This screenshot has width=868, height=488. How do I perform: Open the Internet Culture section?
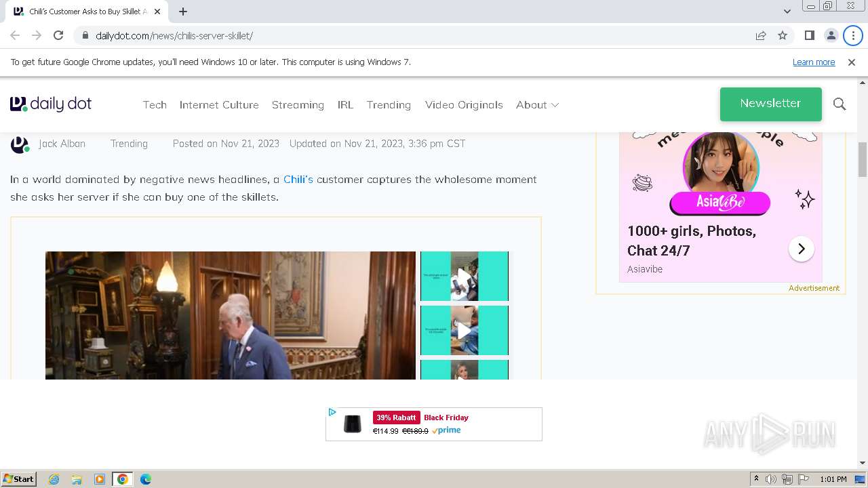219,105
